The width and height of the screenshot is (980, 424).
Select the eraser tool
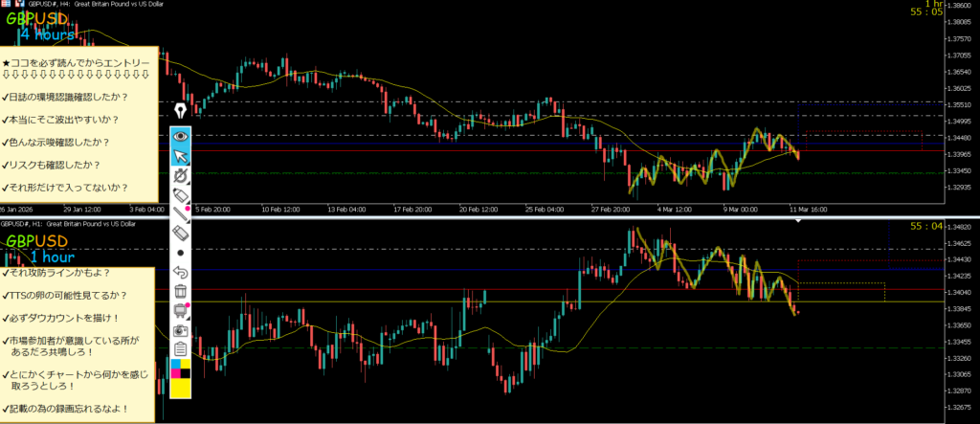tap(180, 233)
